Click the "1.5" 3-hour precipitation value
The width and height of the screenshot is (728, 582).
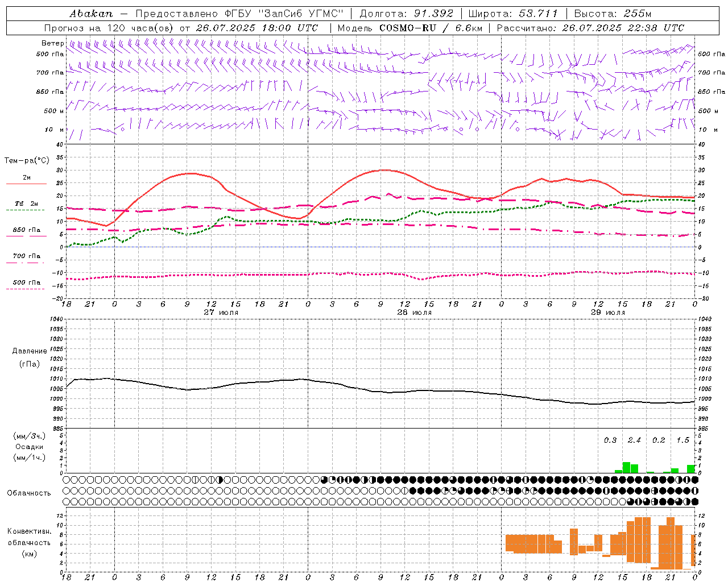(683, 440)
